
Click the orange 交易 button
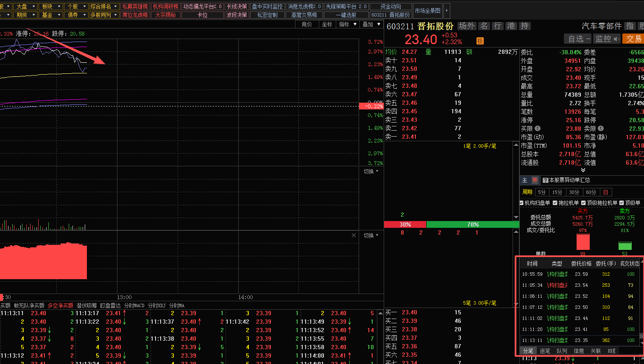click(633, 39)
